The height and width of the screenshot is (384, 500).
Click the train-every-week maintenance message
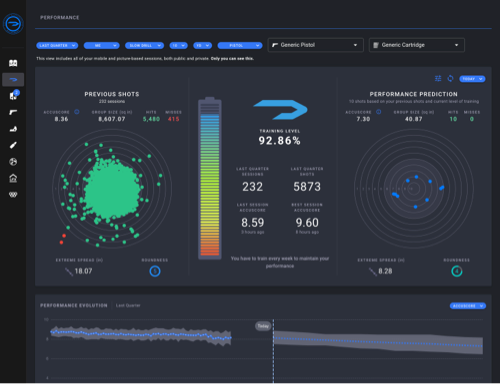280,262
